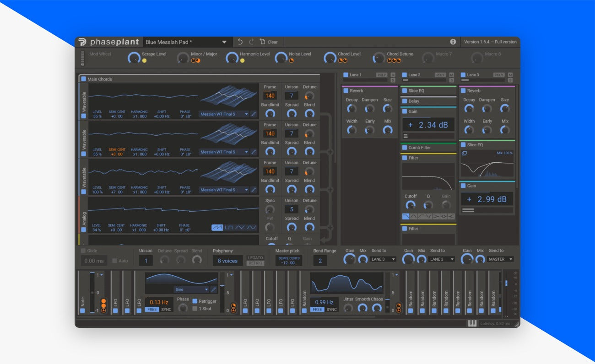Select the RETRIG mode button
Screen dimensions: 595x364
tap(255, 263)
